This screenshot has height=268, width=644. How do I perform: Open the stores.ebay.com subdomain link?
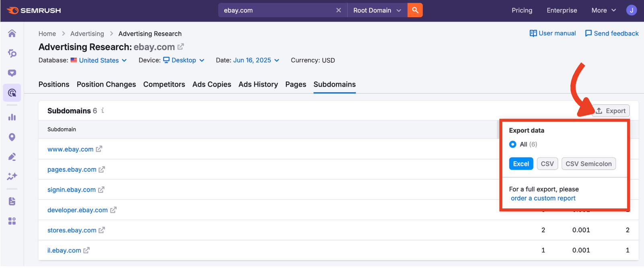[72, 230]
